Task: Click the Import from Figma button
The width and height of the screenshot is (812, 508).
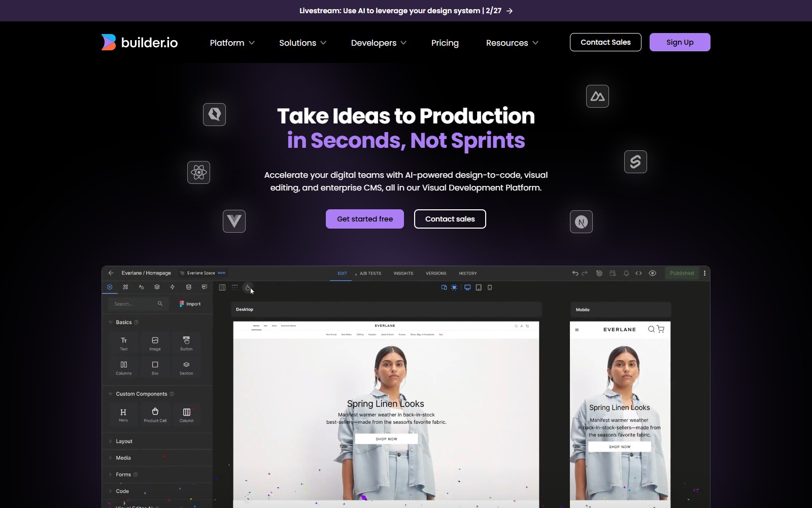Action: tap(190, 304)
